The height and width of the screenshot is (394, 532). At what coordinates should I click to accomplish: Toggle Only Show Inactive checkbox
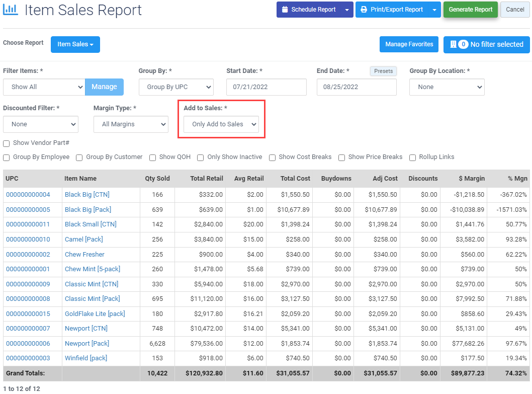(x=201, y=157)
